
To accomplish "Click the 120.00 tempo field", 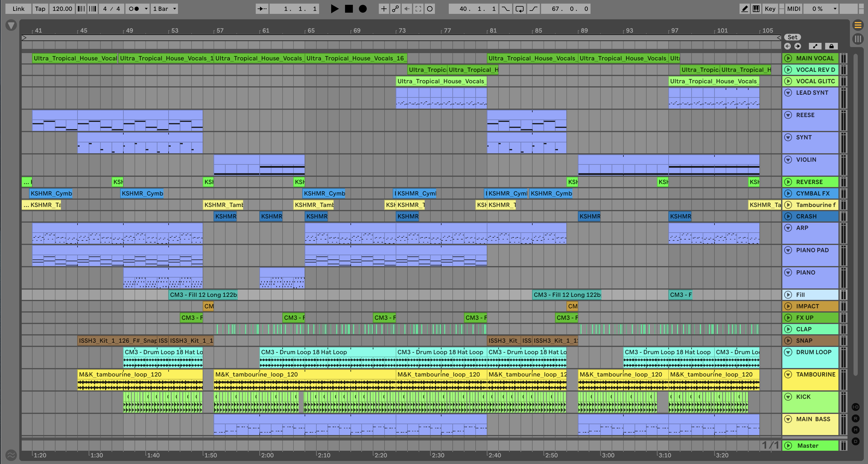I will point(62,9).
